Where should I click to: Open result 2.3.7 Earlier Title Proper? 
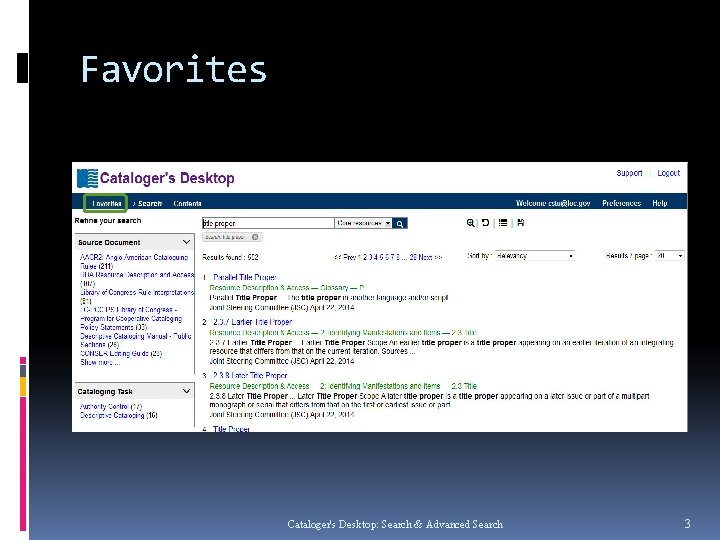(x=253, y=322)
